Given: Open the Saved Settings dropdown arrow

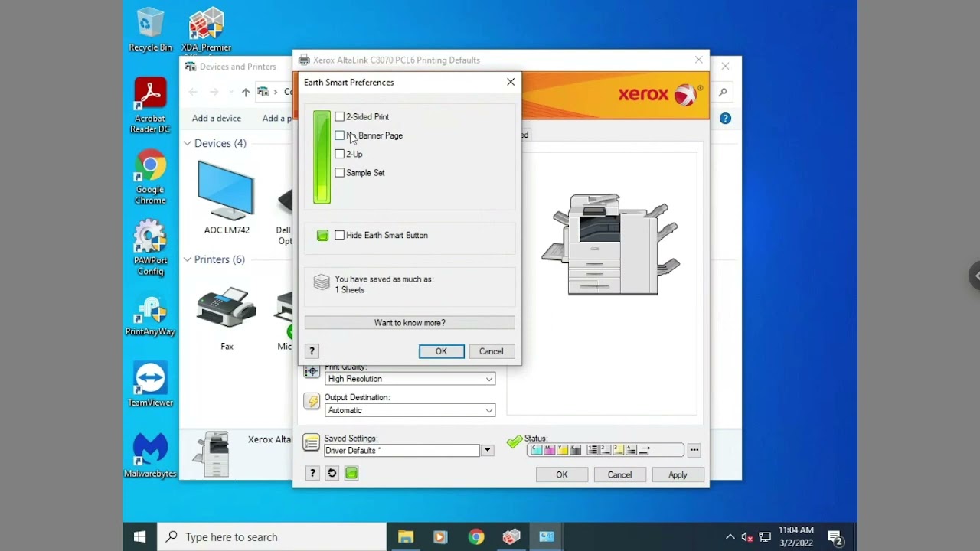Looking at the screenshot, I should (x=487, y=451).
